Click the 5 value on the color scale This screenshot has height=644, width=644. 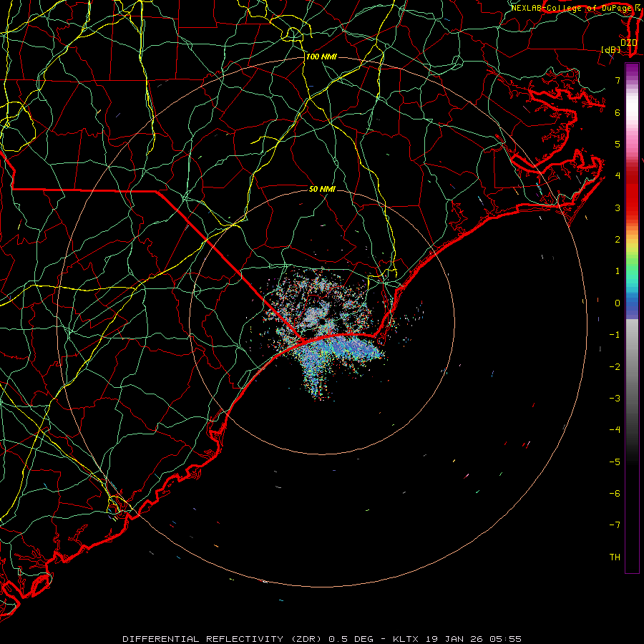[x=618, y=144]
